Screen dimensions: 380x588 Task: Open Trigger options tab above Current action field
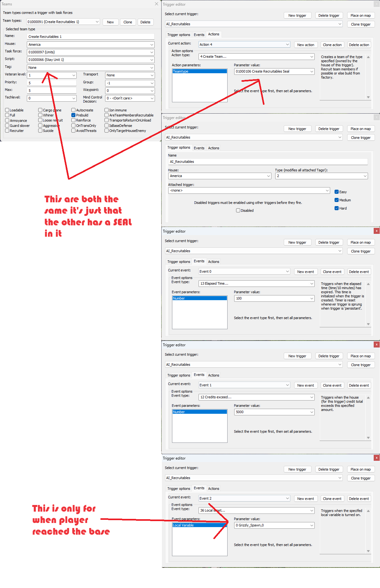tap(179, 35)
